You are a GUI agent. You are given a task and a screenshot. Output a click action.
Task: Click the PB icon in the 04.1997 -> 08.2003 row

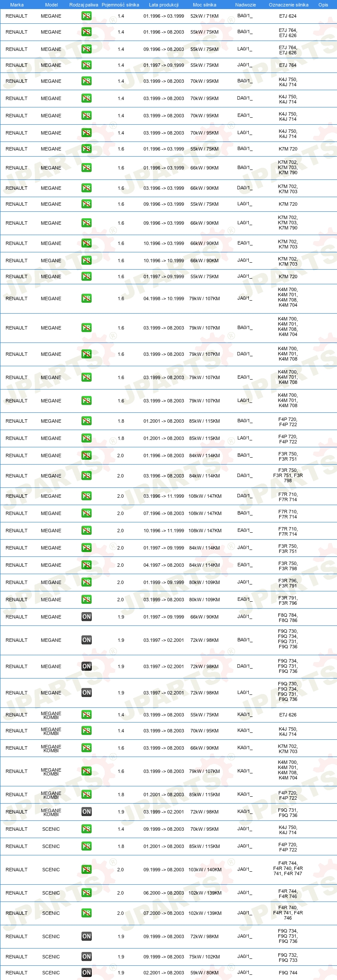(x=86, y=565)
